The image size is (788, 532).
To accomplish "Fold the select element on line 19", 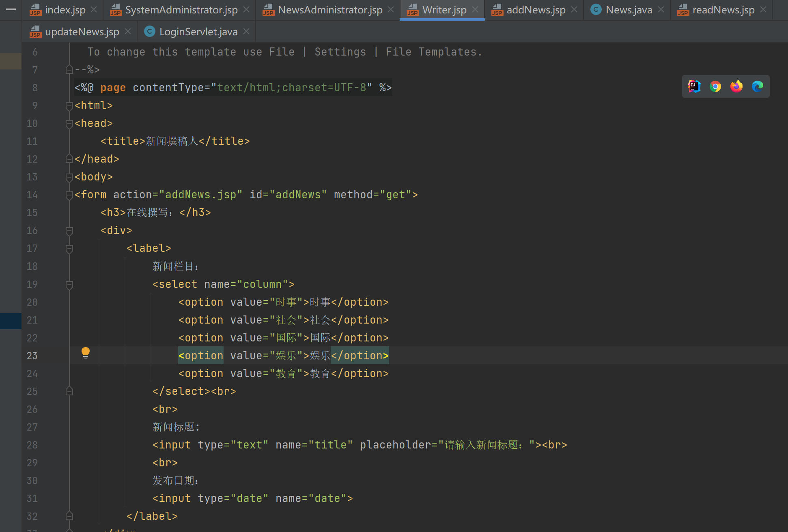I will click(x=69, y=285).
